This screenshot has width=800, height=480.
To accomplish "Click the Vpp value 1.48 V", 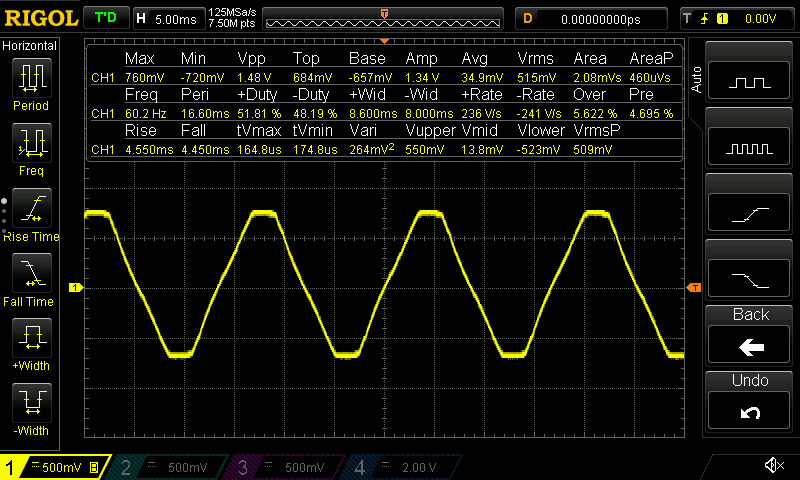I will (x=254, y=78).
